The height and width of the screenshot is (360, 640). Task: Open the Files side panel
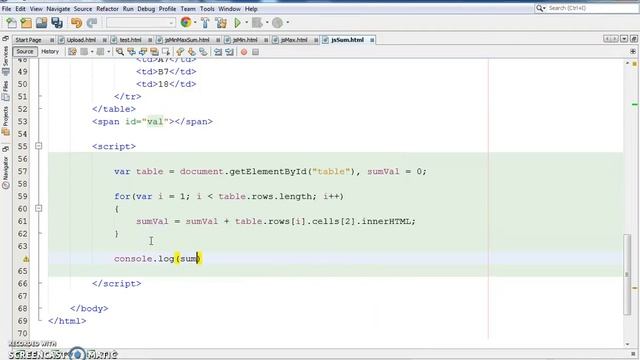pyautogui.click(x=5, y=91)
